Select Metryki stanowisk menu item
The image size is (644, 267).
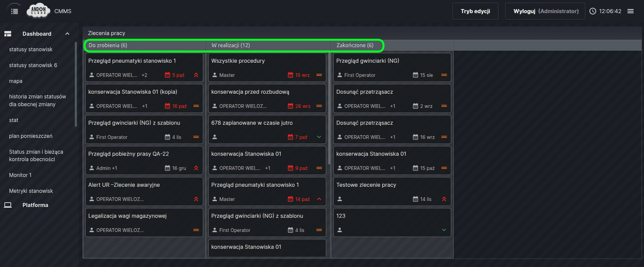[31, 191]
